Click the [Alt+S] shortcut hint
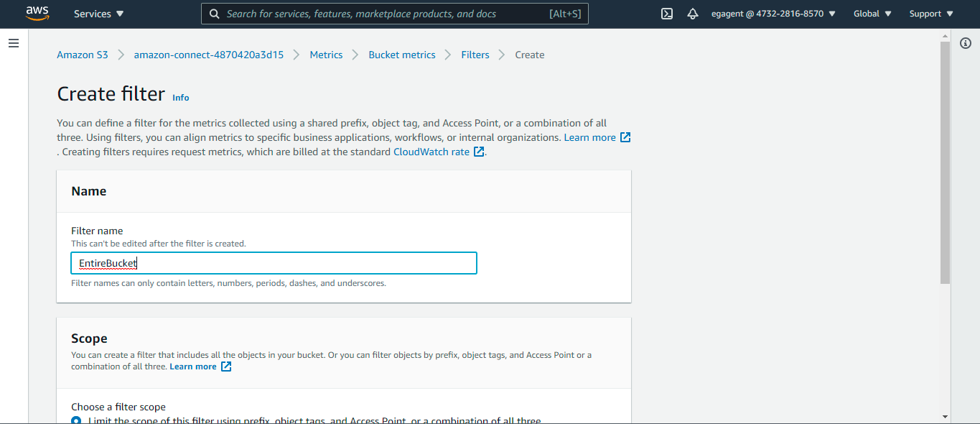The height and width of the screenshot is (424, 980). (x=565, y=14)
